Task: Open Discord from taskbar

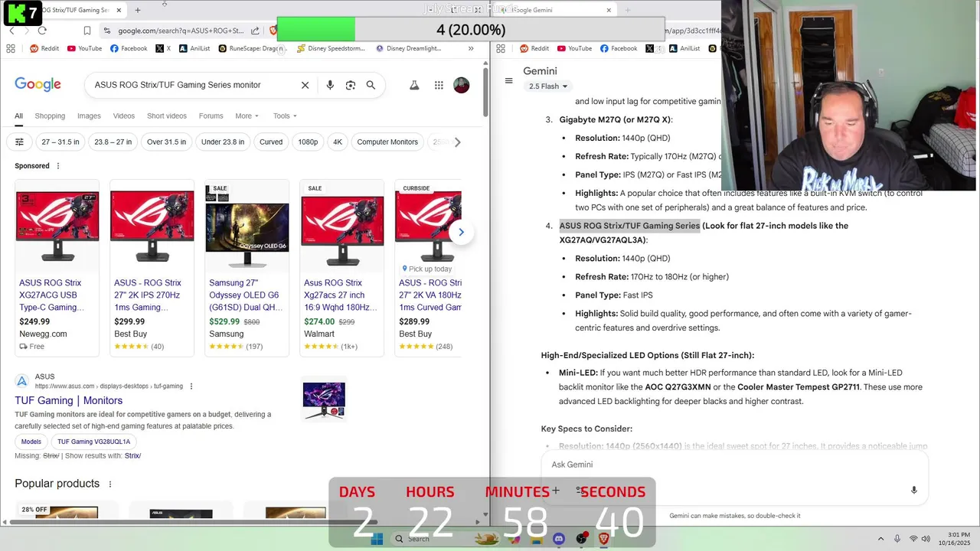Action: [x=559, y=539]
